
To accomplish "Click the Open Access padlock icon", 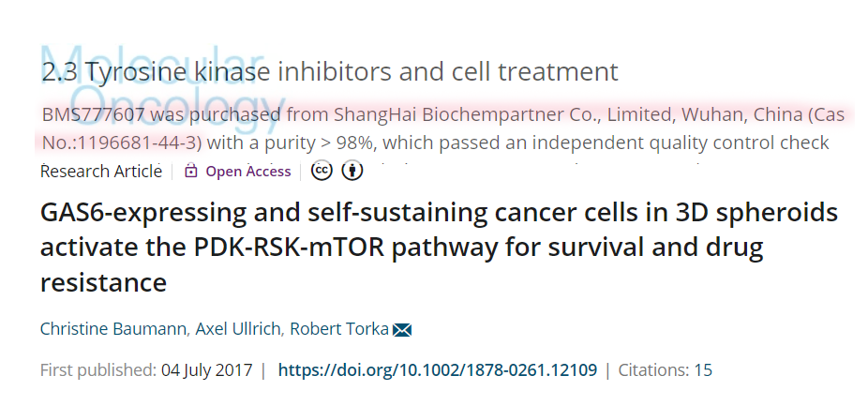I will point(191,172).
